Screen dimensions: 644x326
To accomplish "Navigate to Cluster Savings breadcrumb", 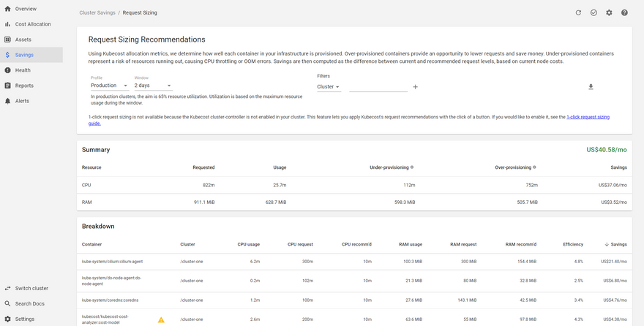I will (97, 12).
